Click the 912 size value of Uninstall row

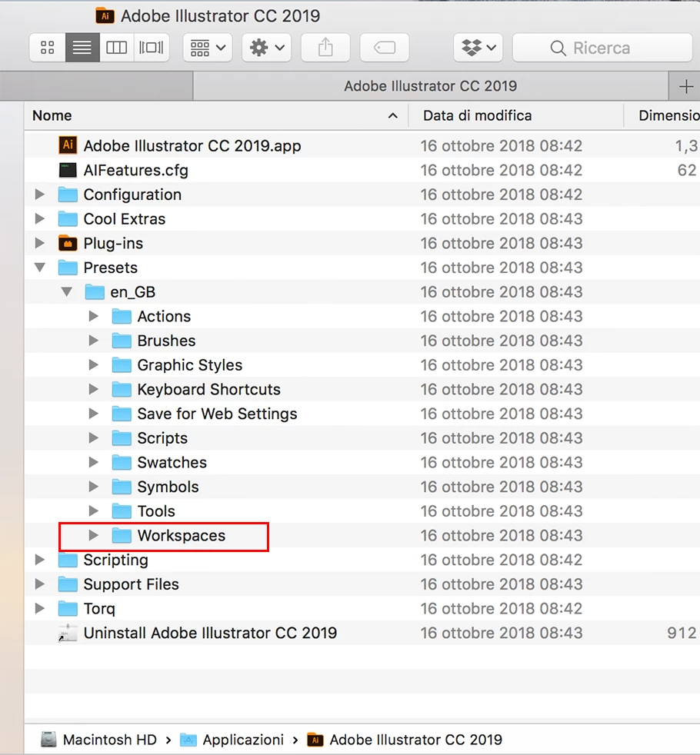pyautogui.click(x=682, y=633)
